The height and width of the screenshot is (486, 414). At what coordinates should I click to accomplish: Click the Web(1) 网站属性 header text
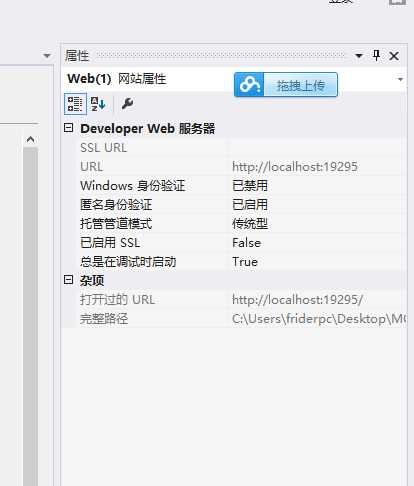coord(117,79)
